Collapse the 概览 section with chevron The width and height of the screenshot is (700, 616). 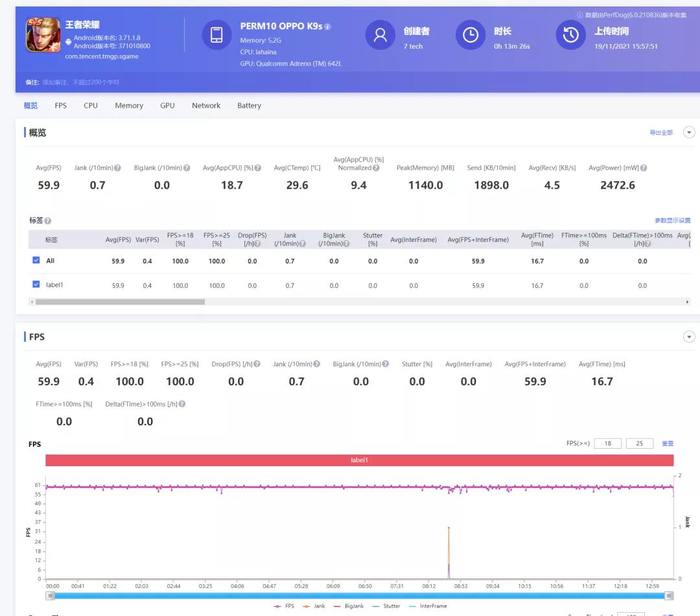coord(689,132)
